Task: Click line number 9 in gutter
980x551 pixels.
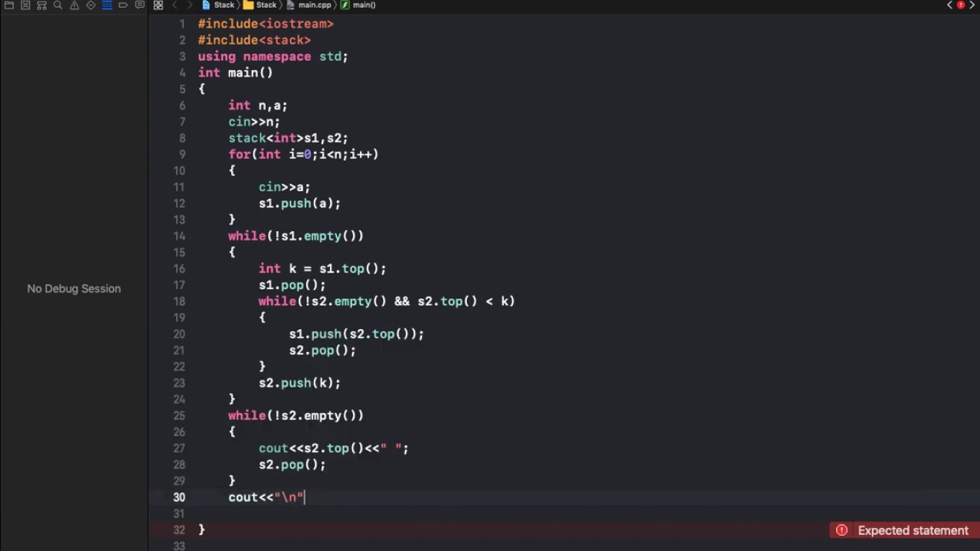Action: coord(181,155)
